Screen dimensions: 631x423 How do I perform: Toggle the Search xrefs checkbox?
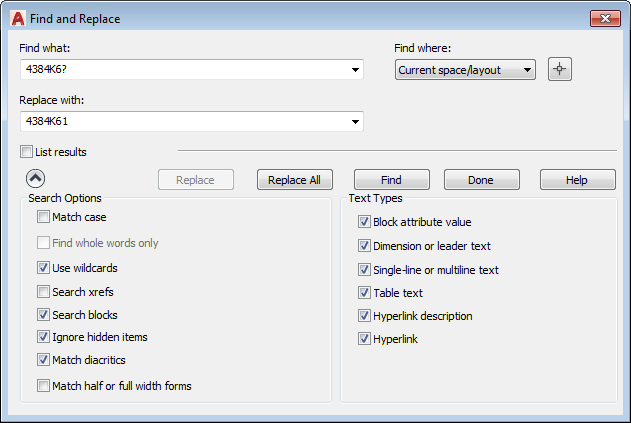point(43,292)
